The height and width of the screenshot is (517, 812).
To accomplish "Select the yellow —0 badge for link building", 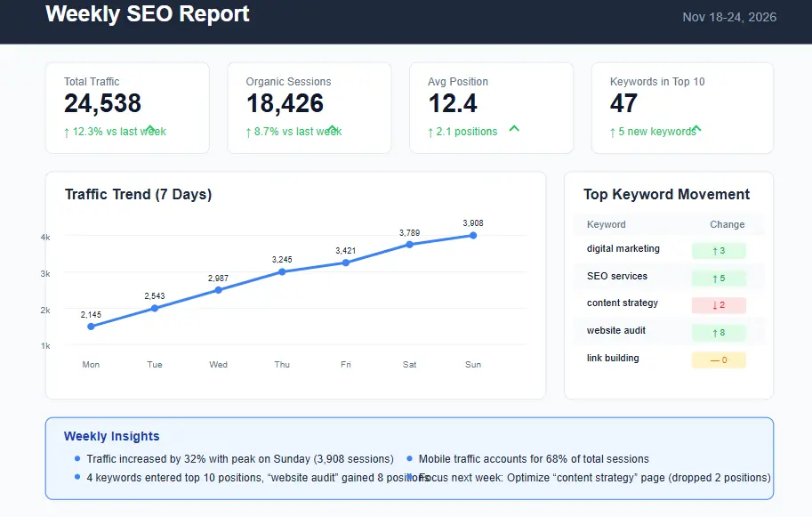I will click(x=719, y=359).
